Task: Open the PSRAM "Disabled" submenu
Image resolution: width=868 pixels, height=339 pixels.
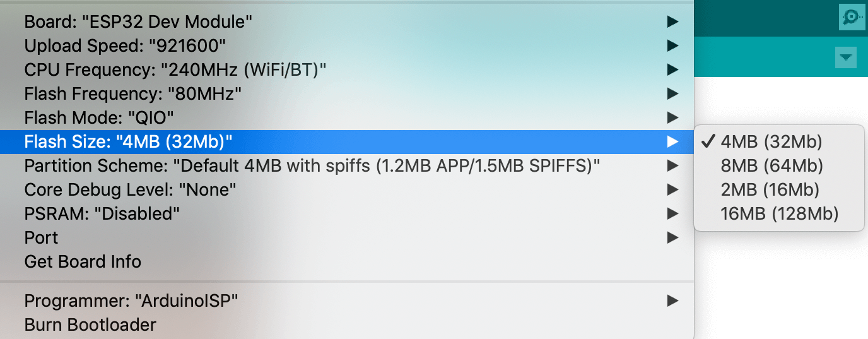Action: point(102,213)
